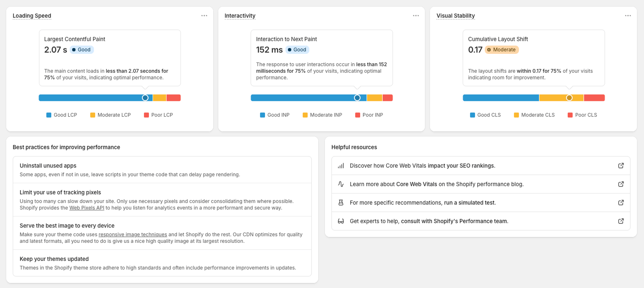
Task: Click the 2.07 s LCP value
Action: [x=56, y=50]
